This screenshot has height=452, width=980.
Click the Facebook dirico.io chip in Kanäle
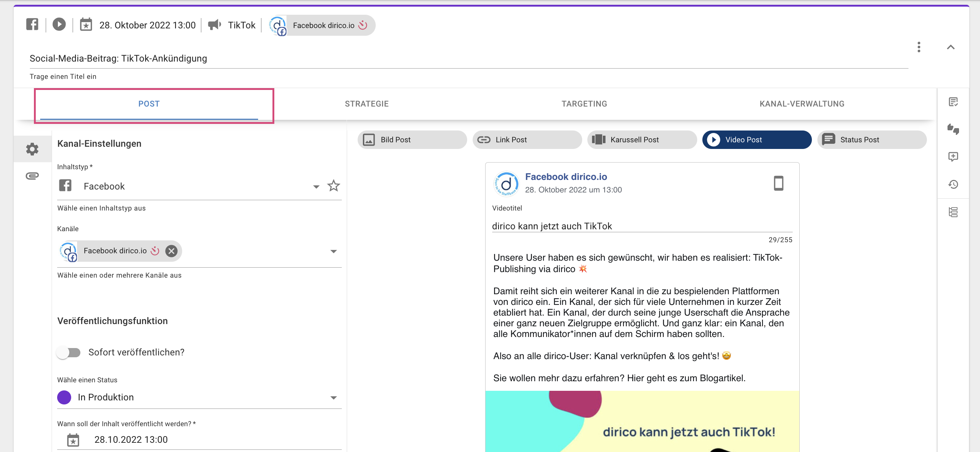click(x=120, y=251)
